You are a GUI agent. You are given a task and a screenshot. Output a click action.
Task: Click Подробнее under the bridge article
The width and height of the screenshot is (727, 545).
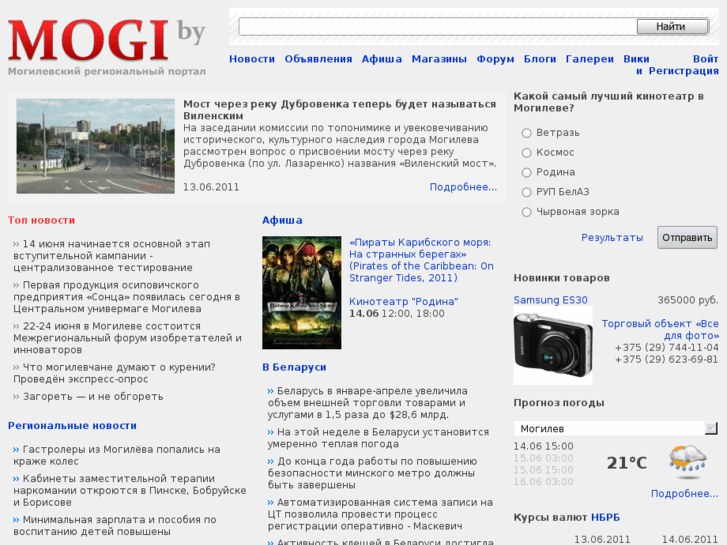(x=463, y=187)
